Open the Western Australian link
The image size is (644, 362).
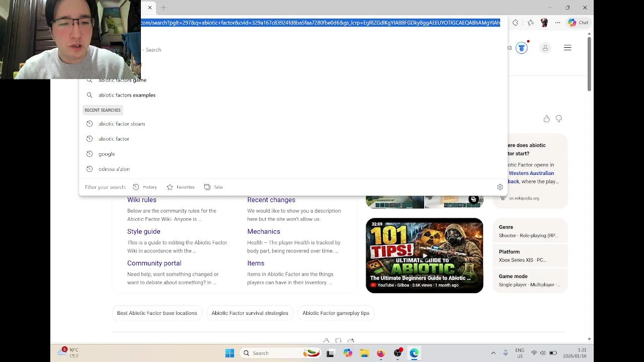pos(531,173)
